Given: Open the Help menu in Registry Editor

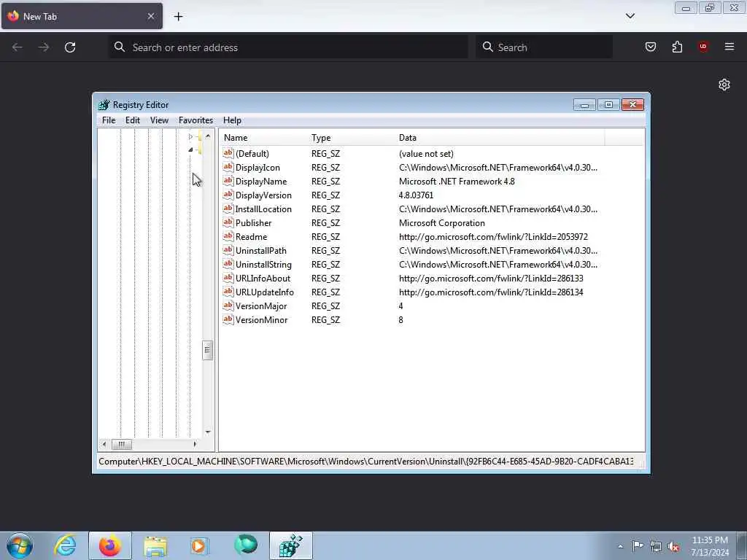Looking at the screenshot, I should click(x=232, y=120).
